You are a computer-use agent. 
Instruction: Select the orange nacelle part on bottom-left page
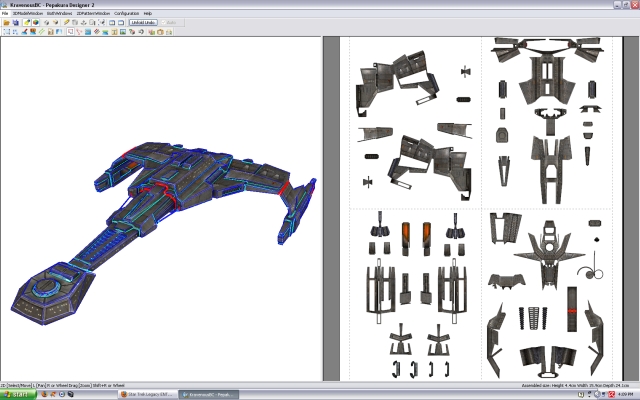(405, 239)
